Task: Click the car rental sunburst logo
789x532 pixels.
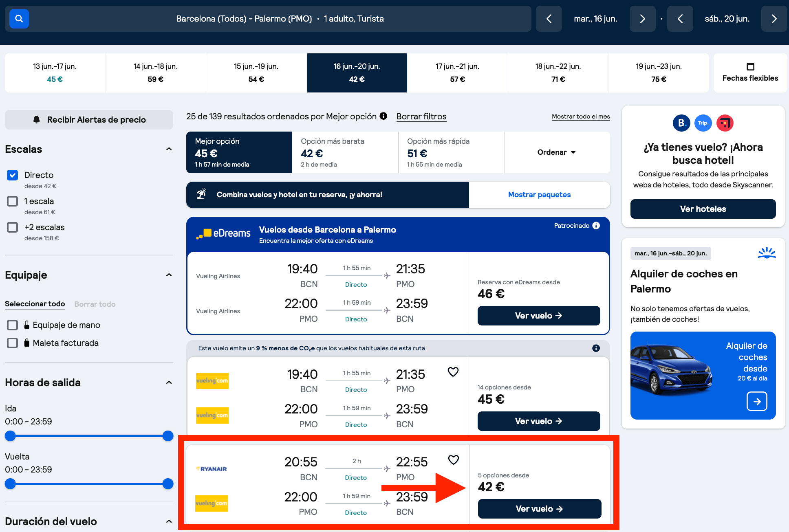Action: [767, 253]
